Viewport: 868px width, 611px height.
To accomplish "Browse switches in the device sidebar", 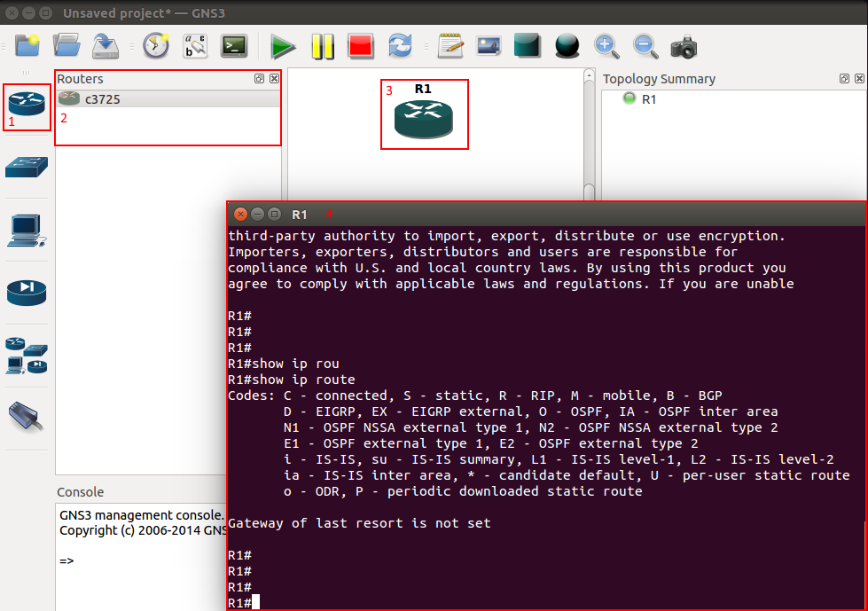I will 27,167.
